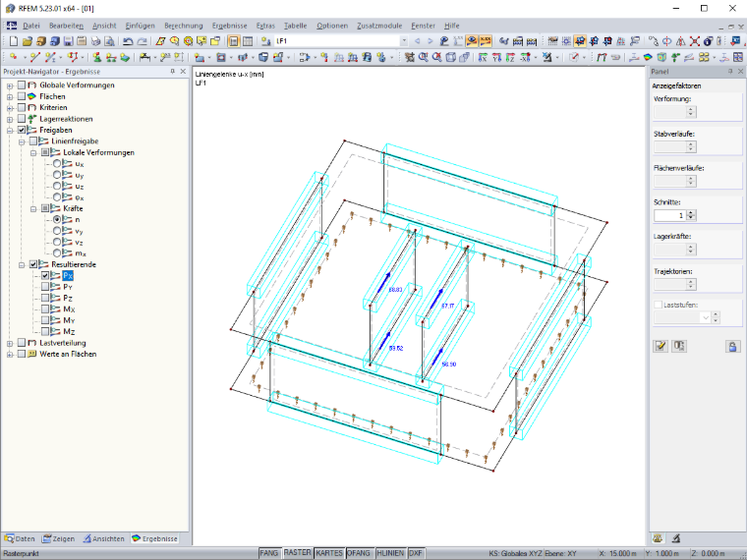Image resolution: width=747 pixels, height=560 pixels.
Task: Increase the Schnitte stepper value
Action: click(x=691, y=212)
